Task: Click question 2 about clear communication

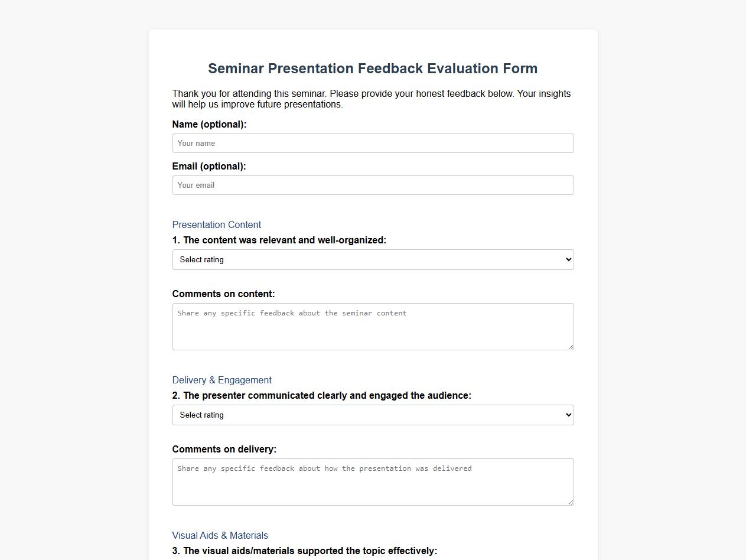Action: (321, 395)
